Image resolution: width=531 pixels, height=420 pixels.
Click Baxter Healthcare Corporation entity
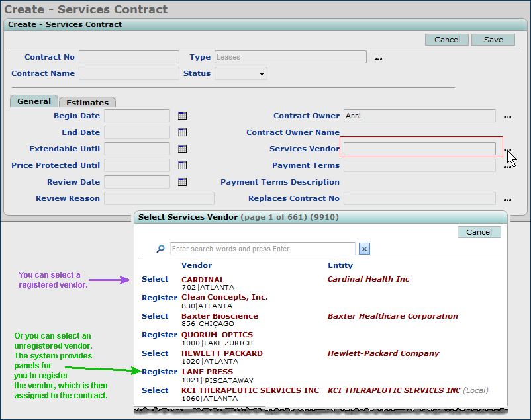[393, 316]
